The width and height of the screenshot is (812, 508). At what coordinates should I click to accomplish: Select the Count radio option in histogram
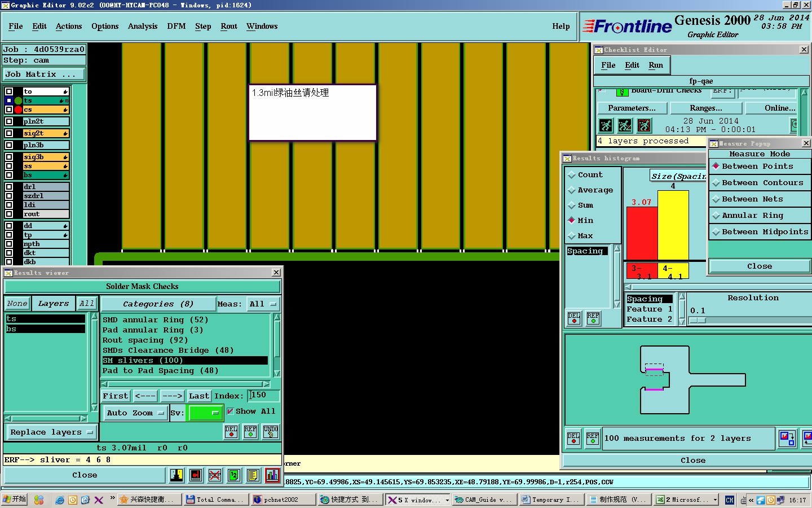coord(572,175)
